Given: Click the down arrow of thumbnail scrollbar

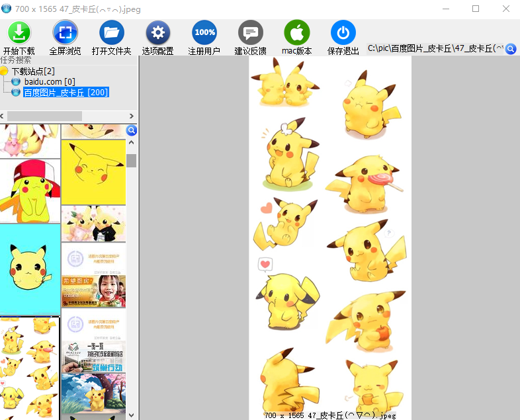Looking at the screenshot, I should [x=132, y=415].
